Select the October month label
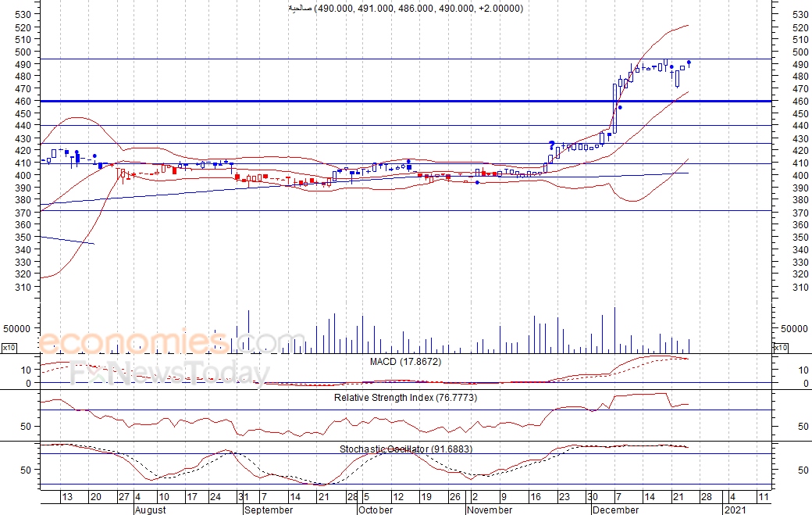812x515 pixels. pos(376,510)
